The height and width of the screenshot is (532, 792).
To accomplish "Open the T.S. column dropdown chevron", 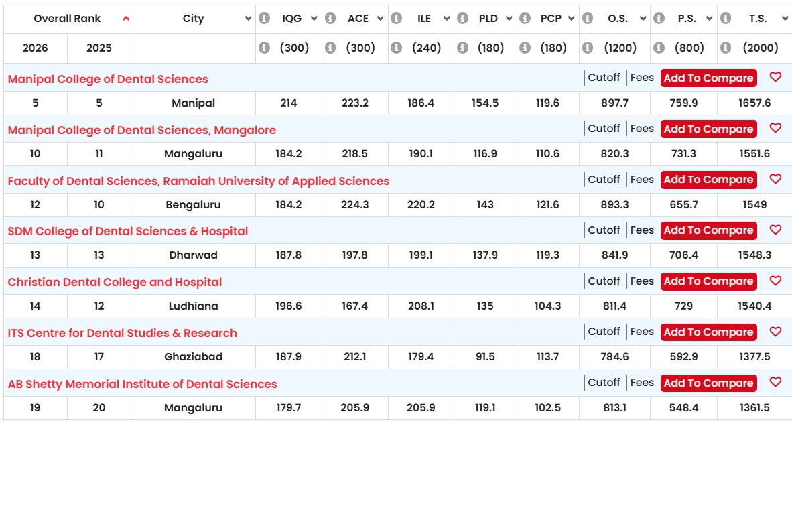I will pos(785,19).
